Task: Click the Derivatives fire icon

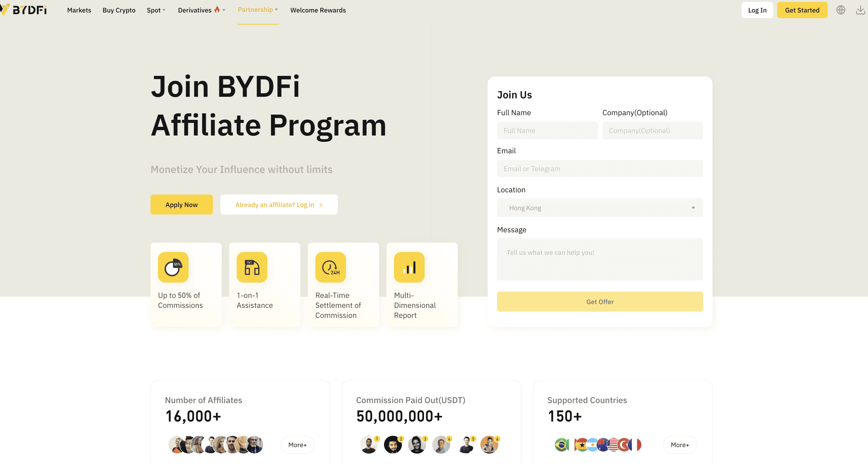Action: tap(217, 9)
